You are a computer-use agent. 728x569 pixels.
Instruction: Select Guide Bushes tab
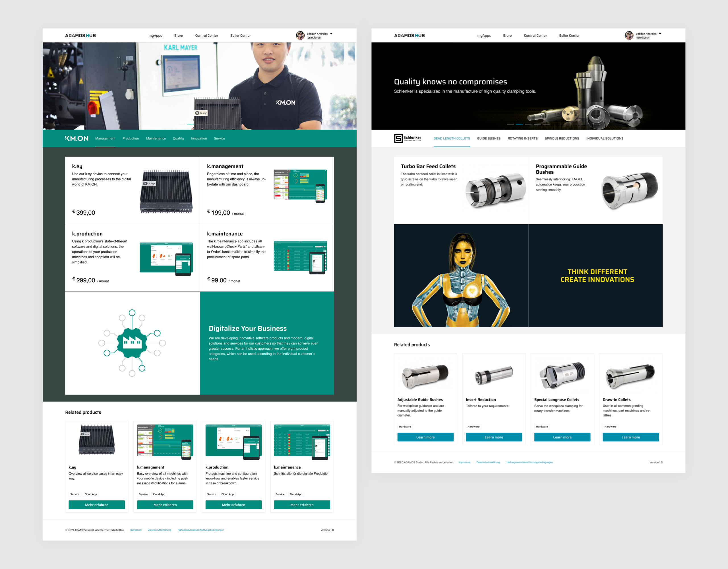pos(489,139)
